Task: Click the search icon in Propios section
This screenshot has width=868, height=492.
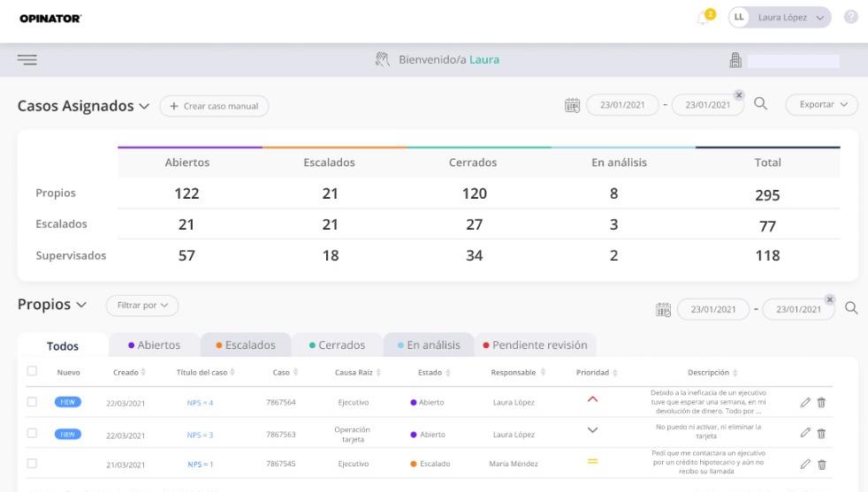Action: [851, 307]
